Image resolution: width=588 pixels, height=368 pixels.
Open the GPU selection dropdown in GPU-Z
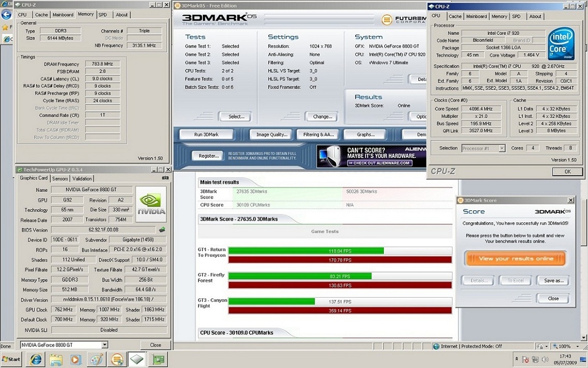click(104, 345)
